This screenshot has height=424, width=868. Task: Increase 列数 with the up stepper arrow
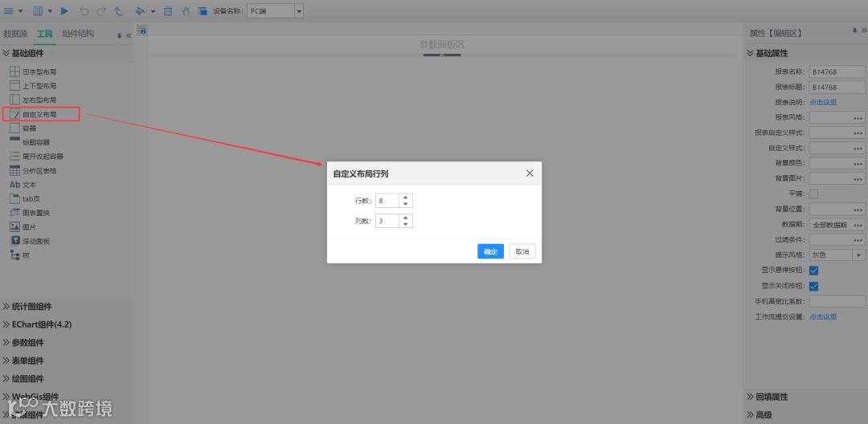pos(406,218)
